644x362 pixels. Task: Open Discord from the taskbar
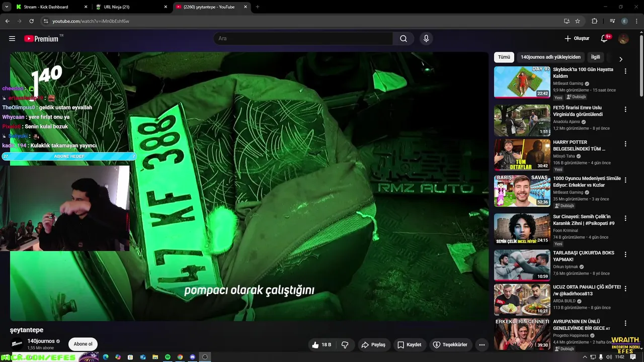coord(192,357)
